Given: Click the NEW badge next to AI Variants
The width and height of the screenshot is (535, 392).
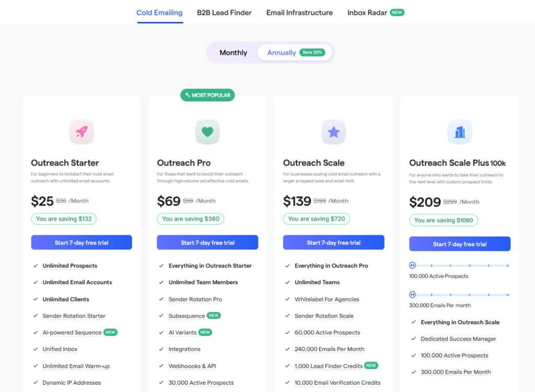Looking at the screenshot, I should (205, 332).
